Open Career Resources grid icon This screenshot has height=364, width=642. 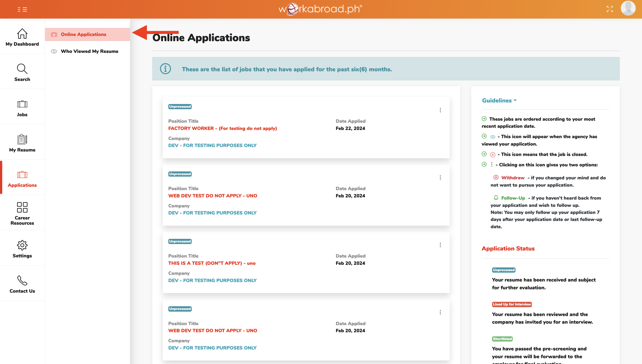pyautogui.click(x=22, y=207)
